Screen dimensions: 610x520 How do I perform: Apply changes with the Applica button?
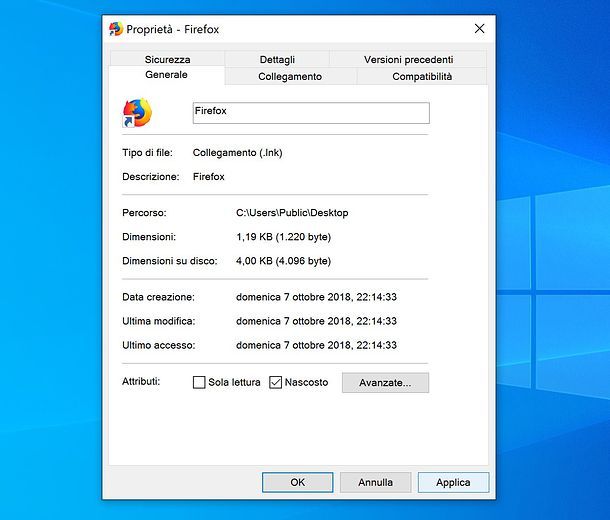tap(453, 482)
